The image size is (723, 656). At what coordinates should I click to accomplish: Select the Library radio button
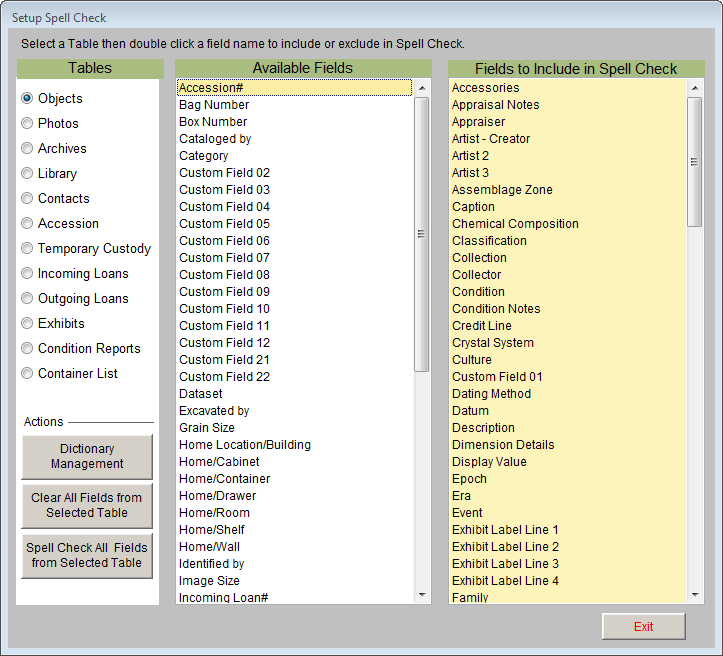27,174
